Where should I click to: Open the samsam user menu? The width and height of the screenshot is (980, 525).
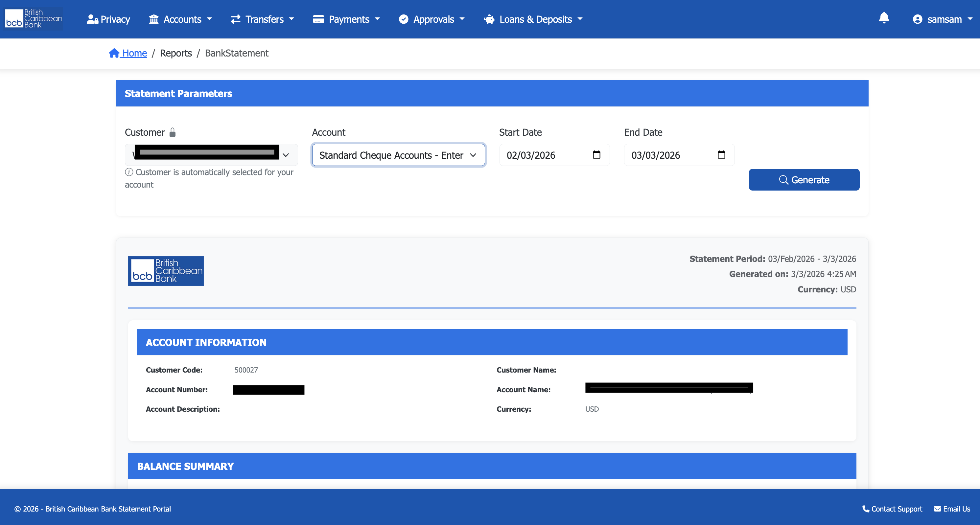[944, 19]
